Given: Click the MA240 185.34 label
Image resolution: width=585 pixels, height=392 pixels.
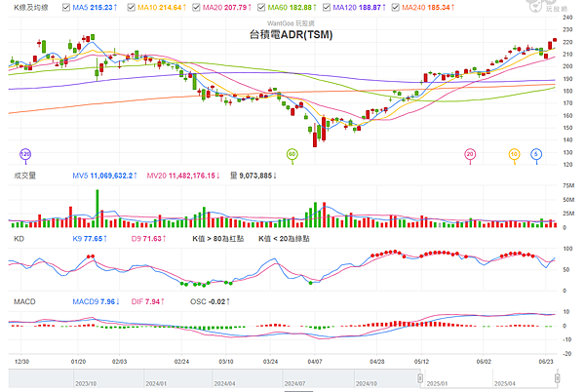Looking at the screenshot, I should tap(428, 8).
